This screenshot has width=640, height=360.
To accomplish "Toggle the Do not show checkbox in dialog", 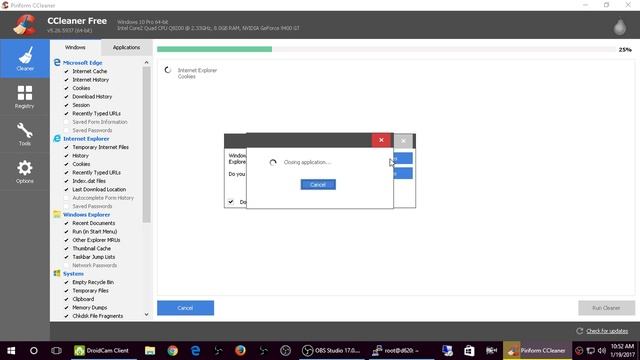I will (x=231, y=202).
